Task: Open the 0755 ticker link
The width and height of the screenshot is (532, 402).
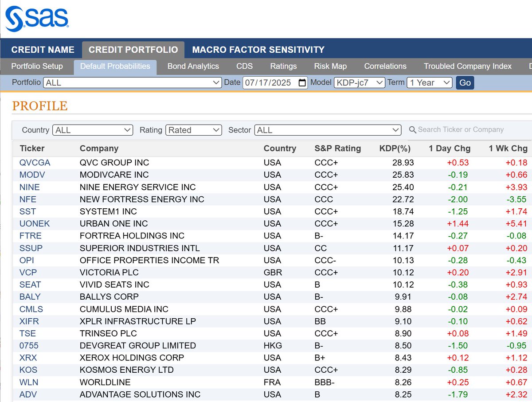Action: (x=29, y=345)
